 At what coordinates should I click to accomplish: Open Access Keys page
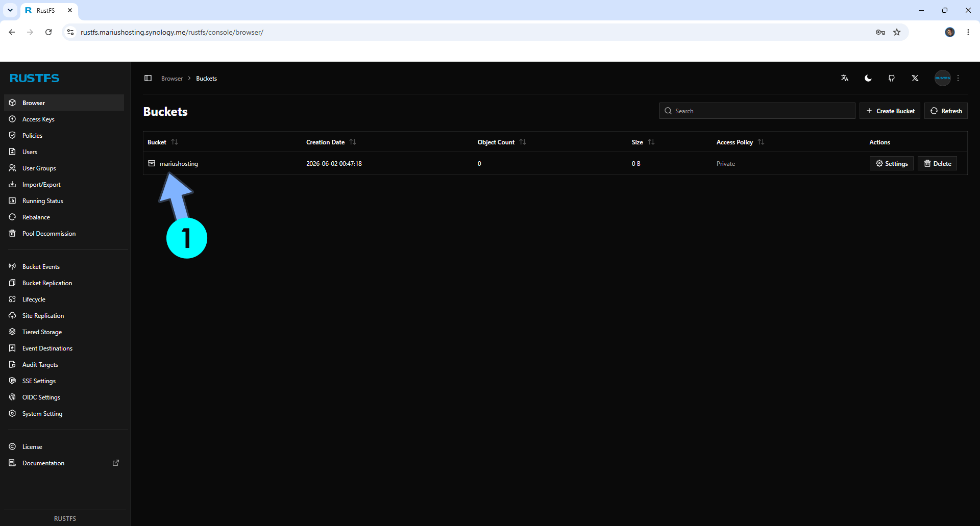(x=64, y=119)
